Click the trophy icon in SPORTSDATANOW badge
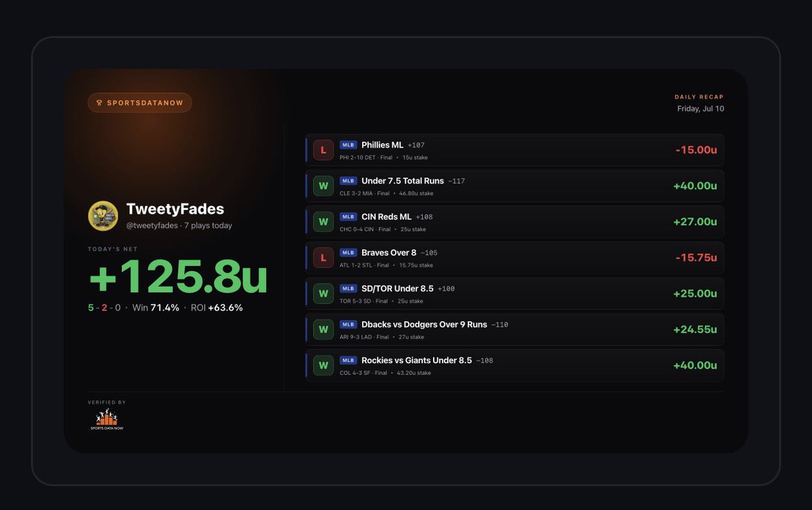 tap(99, 103)
